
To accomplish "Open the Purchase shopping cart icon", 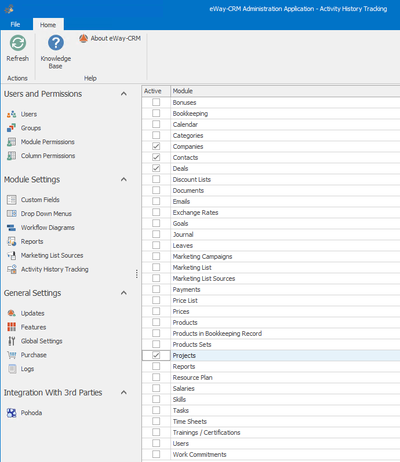I will coord(11,355).
